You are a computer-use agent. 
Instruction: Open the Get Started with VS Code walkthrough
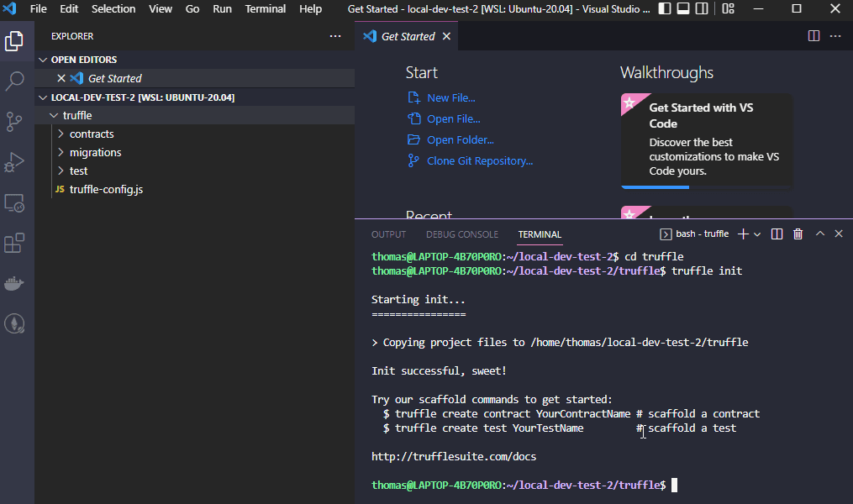pyautogui.click(x=707, y=141)
